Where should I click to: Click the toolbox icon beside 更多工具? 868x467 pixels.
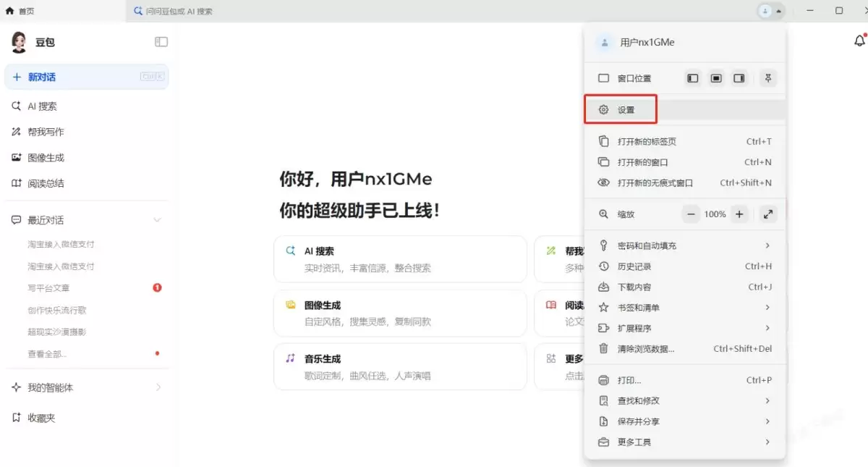click(603, 442)
